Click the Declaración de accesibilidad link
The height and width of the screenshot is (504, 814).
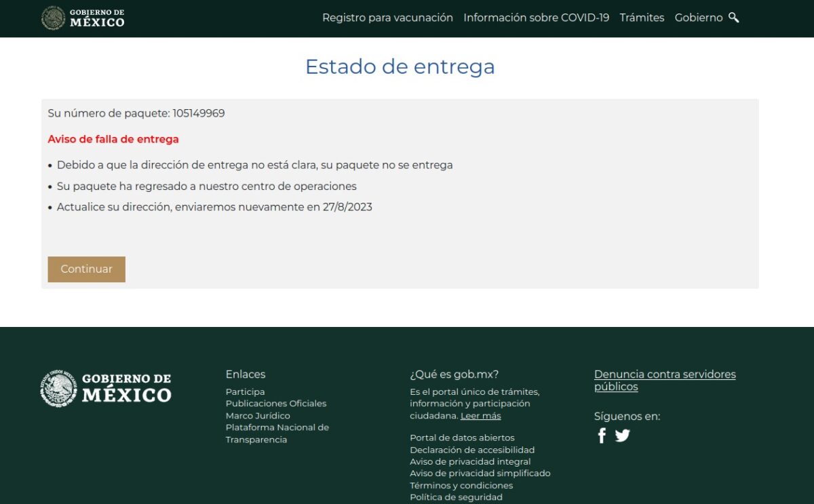(x=472, y=450)
